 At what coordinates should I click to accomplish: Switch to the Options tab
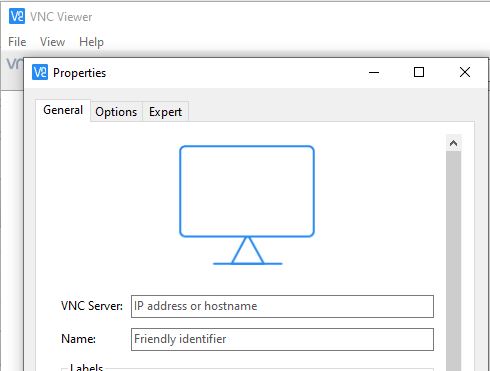[116, 112]
